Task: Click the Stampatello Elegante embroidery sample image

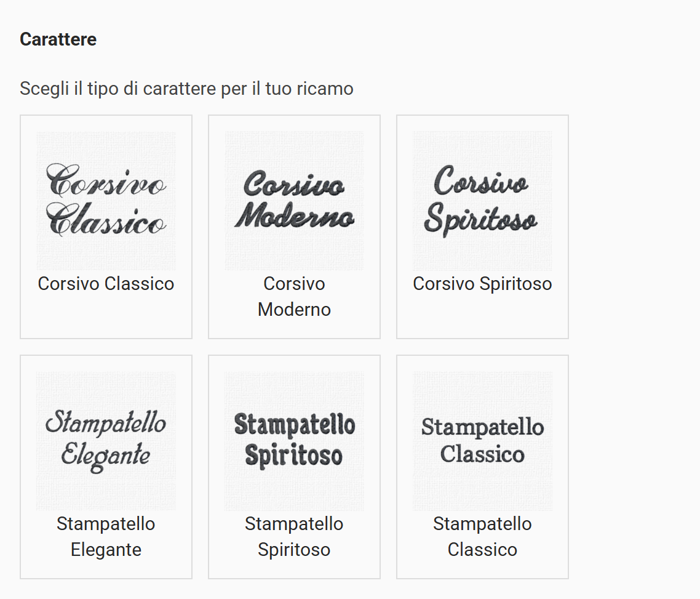Action: [x=106, y=441]
